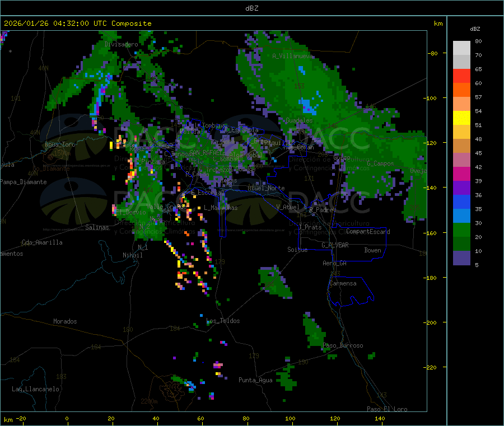This screenshot has width=504, height=426.
Task: Click the El_Desvio map label
Action: [x=131, y=212]
